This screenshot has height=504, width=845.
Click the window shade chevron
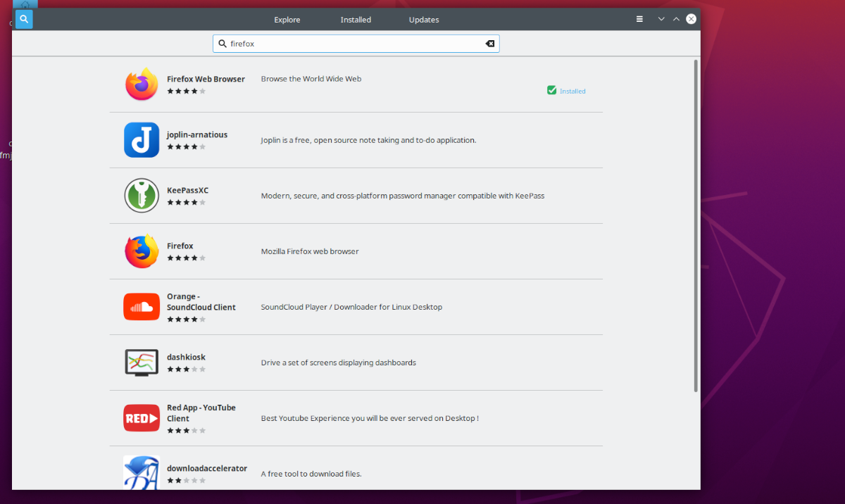click(661, 19)
